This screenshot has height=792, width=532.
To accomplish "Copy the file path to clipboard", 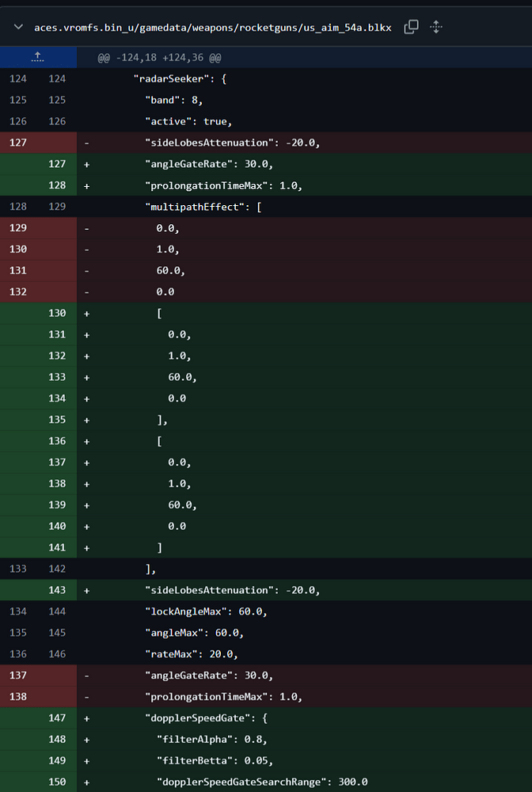I will [x=412, y=27].
